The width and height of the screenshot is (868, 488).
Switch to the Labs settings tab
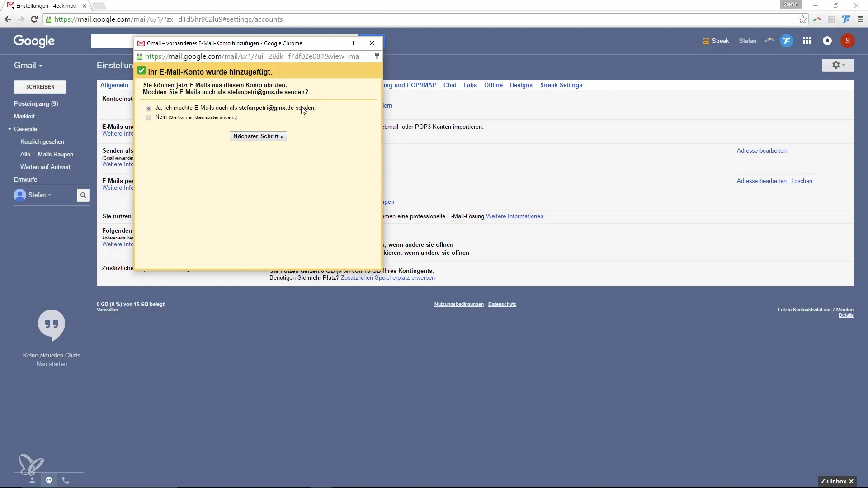click(x=470, y=85)
